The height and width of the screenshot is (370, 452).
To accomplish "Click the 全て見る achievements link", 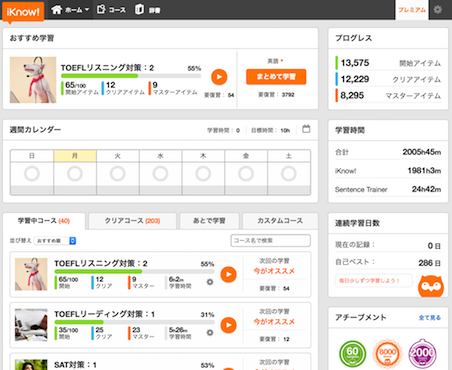I will [x=430, y=318].
